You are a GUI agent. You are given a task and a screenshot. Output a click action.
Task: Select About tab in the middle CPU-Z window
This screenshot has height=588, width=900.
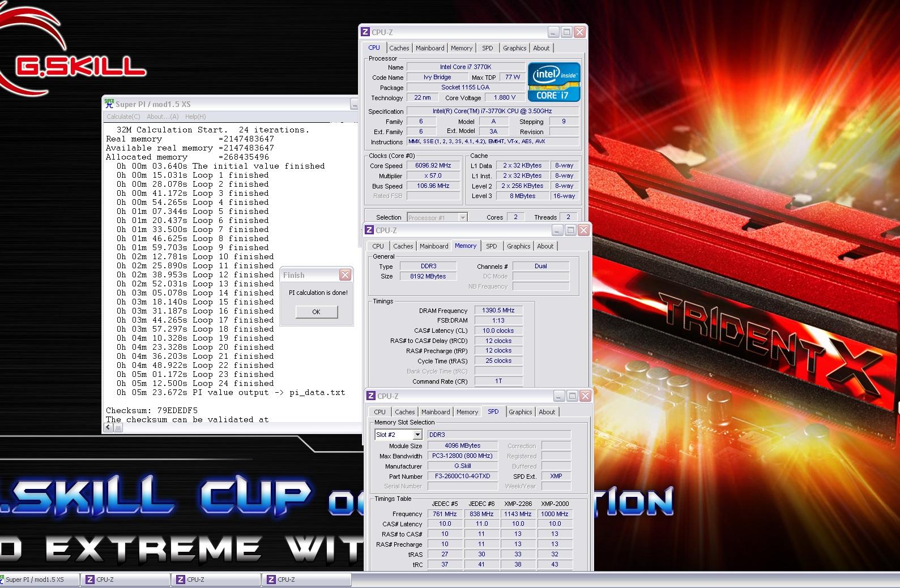click(545, 246)
